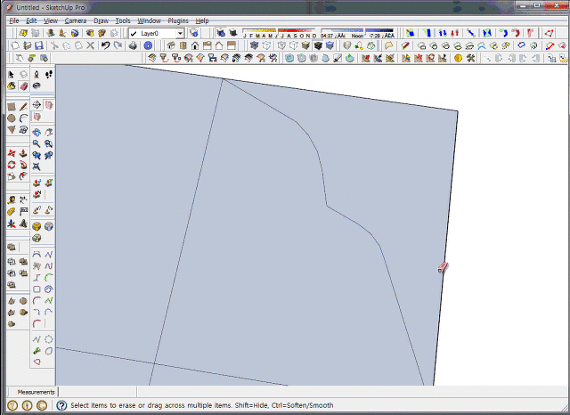Choose the Rectangle drawing tool
Image resolution: width=570 pixels, height=415 pixels.
point(11,106)
